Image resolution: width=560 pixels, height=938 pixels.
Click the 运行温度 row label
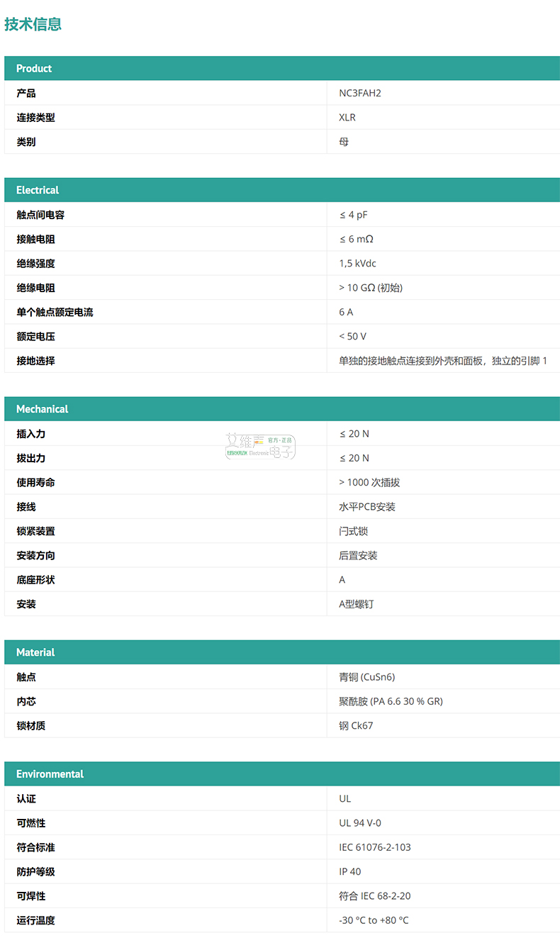35,920
